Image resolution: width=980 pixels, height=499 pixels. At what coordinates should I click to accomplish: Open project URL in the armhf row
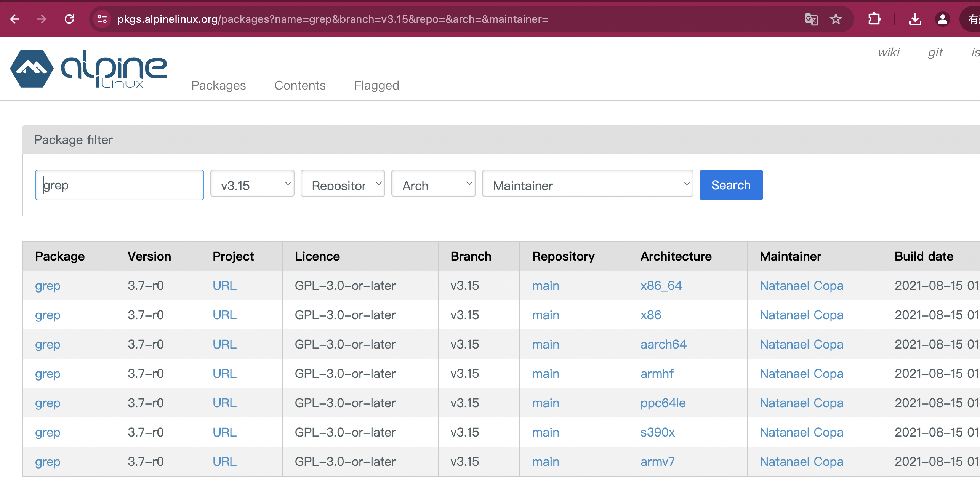[224, 374]
